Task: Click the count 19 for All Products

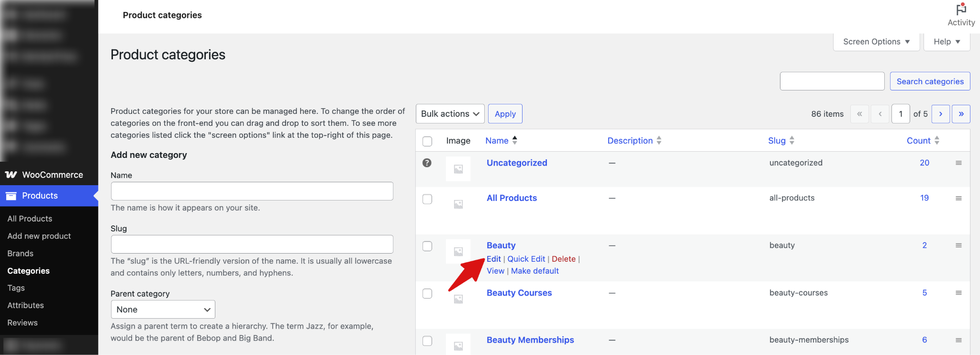Action: 924,198
